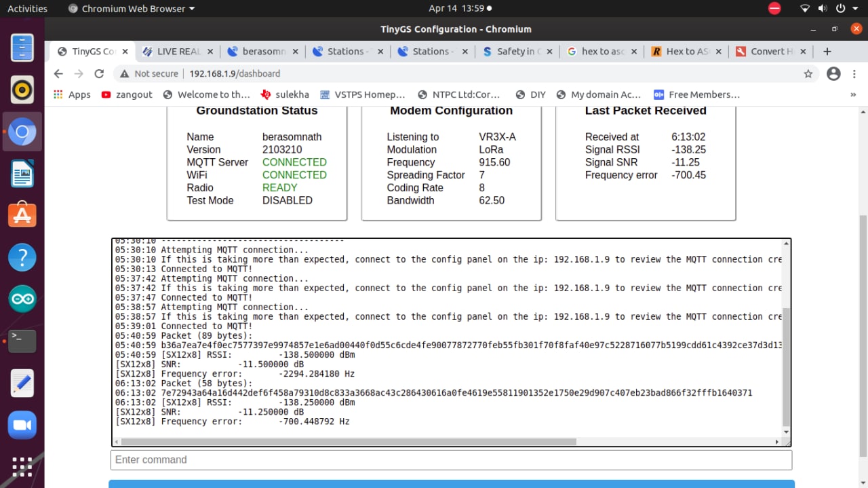
Task: Open a new browser tab
Action: [x=827, y=52]
